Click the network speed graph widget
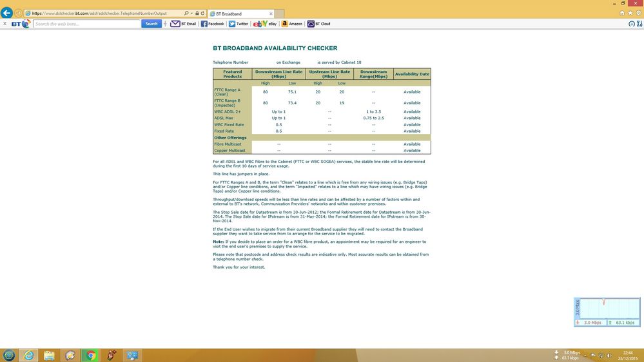 pos(607,312)
